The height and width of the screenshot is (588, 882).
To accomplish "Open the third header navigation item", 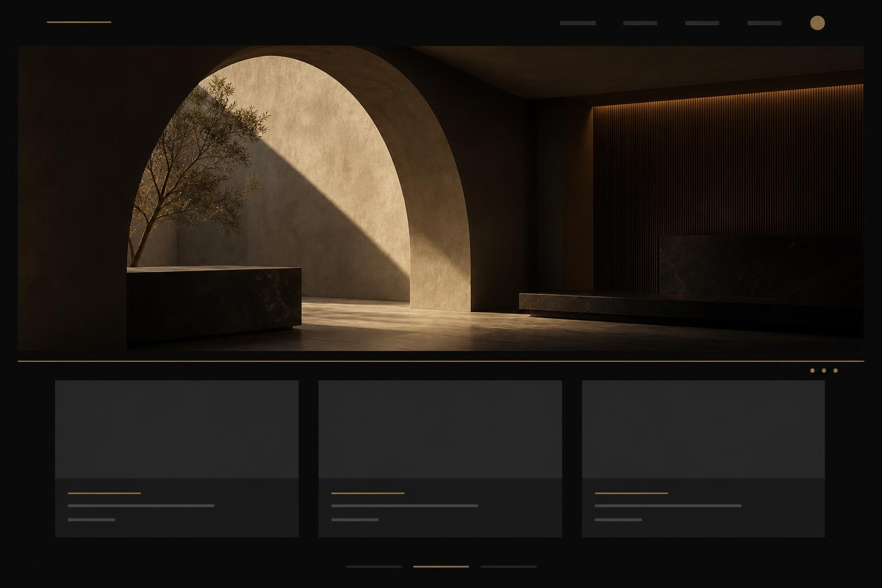I will (x=702, y=23).
